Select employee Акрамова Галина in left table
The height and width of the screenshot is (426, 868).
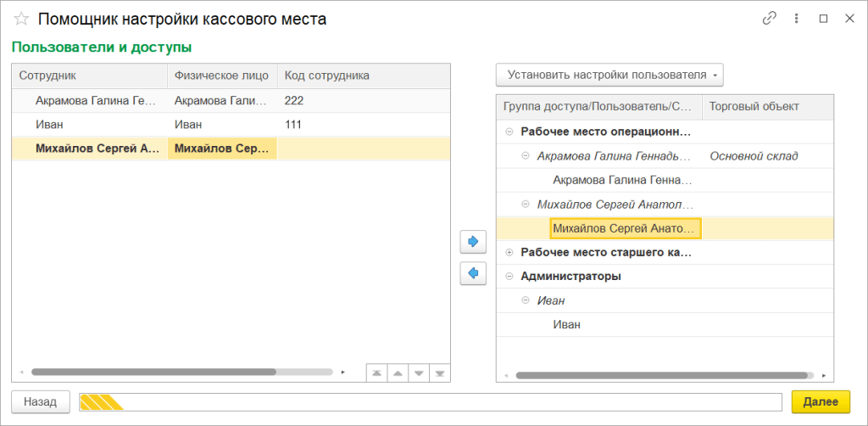click(x=96, y=101)
